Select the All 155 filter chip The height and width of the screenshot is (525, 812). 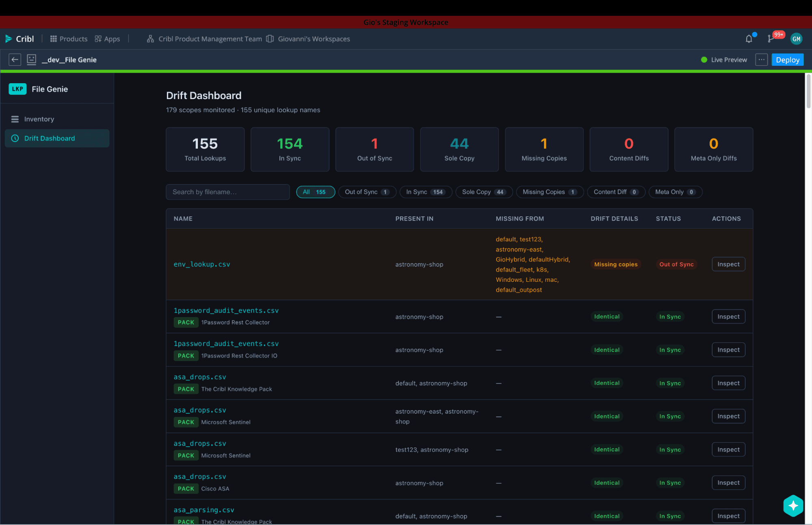coord(315,192)
